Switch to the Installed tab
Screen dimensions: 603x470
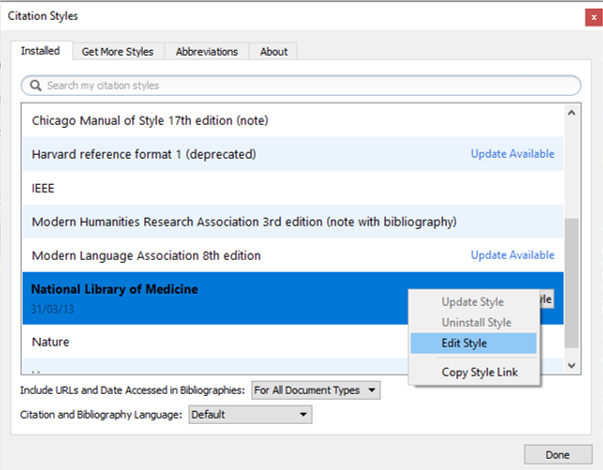40,51
